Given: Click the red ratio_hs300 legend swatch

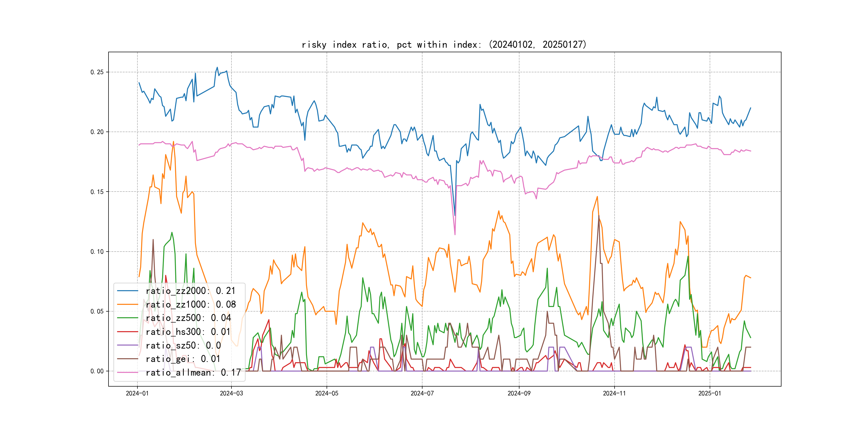Looking at the screenshot, I should [x=127, y=332].
